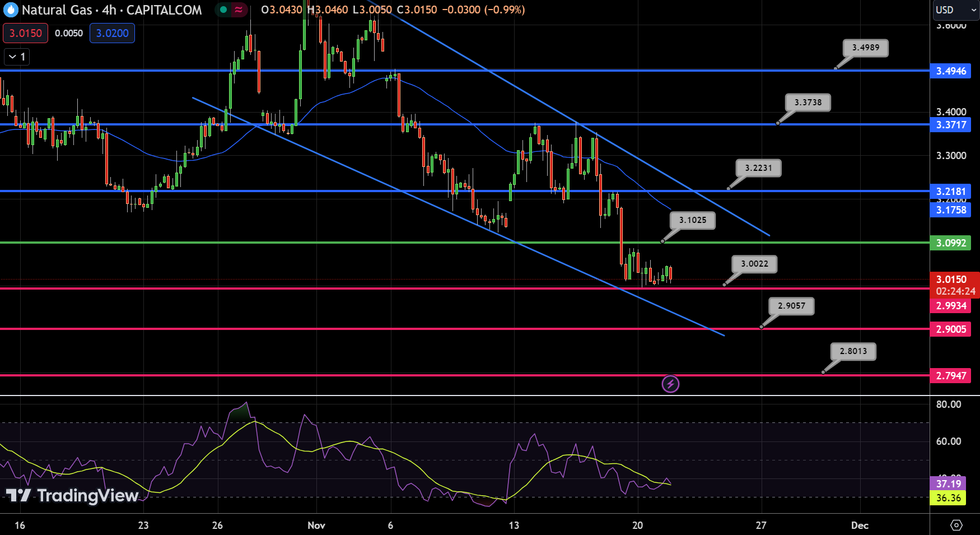The image size is (980, 535).
Task: Select the 3.2231 price callout label
Action: coord(758,168)
